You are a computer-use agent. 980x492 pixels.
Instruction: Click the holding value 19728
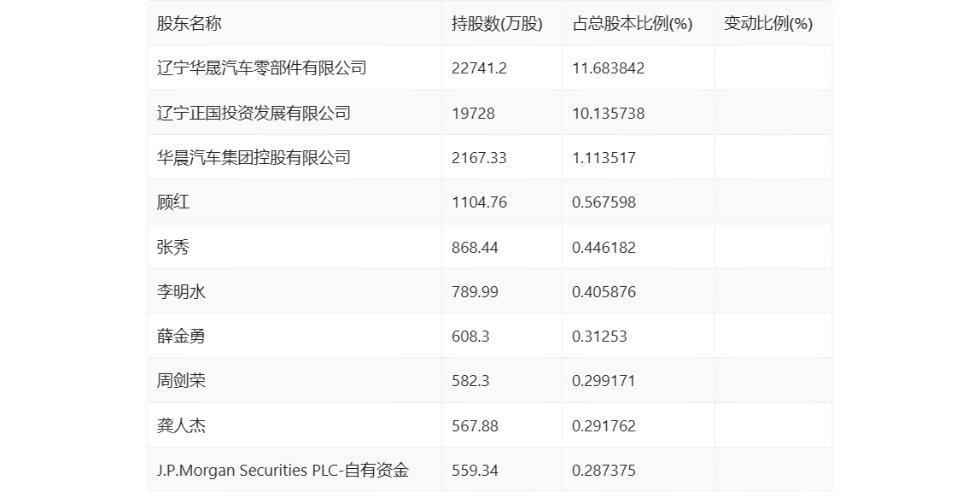pyautogui.click(x=473, y=113)
